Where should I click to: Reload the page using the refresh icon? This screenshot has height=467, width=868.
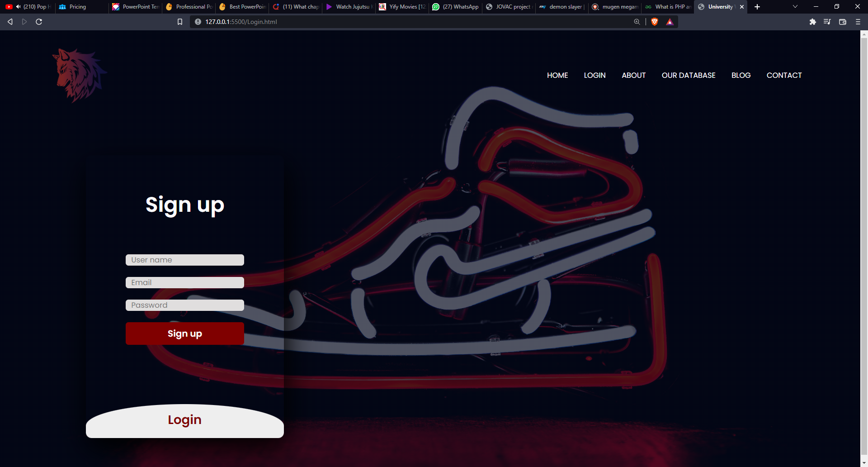[39, 21]
